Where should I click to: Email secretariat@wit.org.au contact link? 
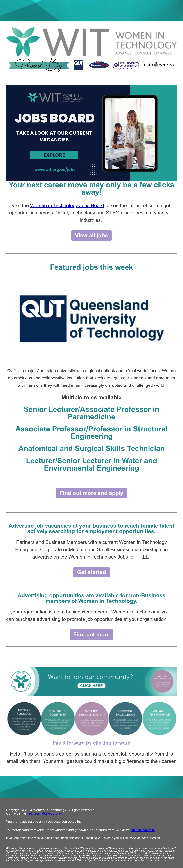pos(45,813)
